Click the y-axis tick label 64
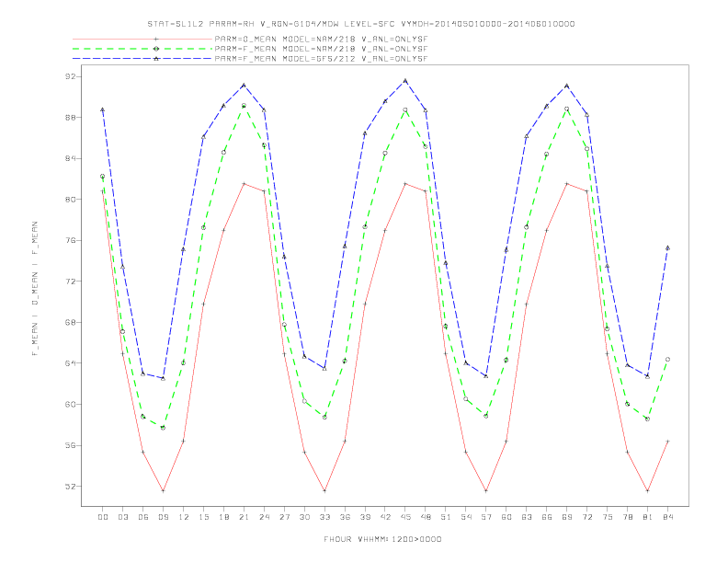 point(70,363)
